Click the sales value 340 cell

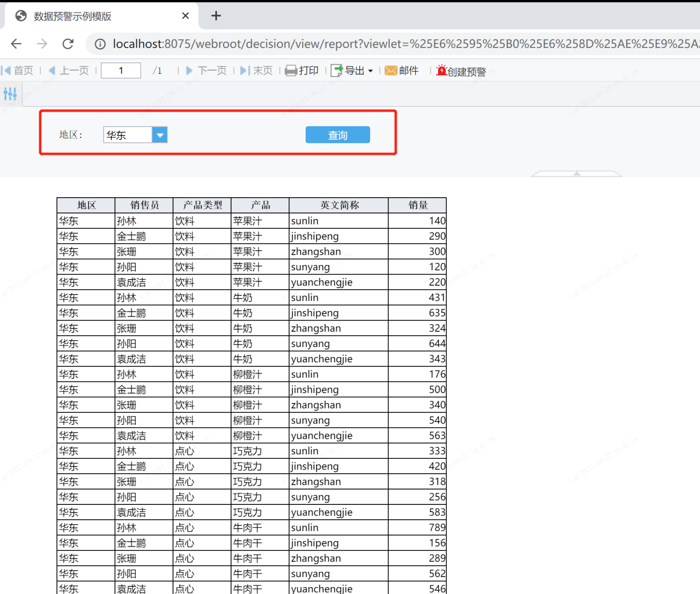[418, 405]
